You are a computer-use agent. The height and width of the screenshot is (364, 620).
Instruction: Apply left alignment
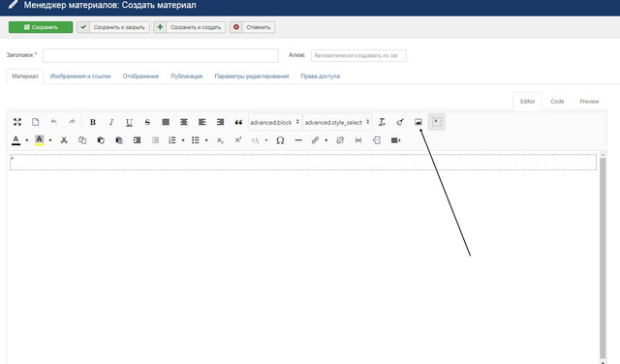[x=202, y=122]
